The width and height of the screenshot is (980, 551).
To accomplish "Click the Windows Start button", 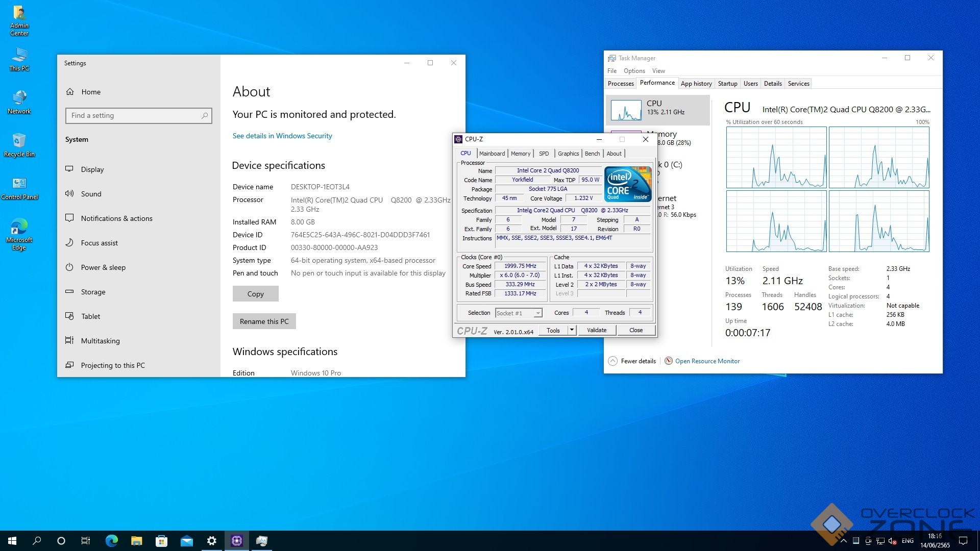I will pos(12,541).
